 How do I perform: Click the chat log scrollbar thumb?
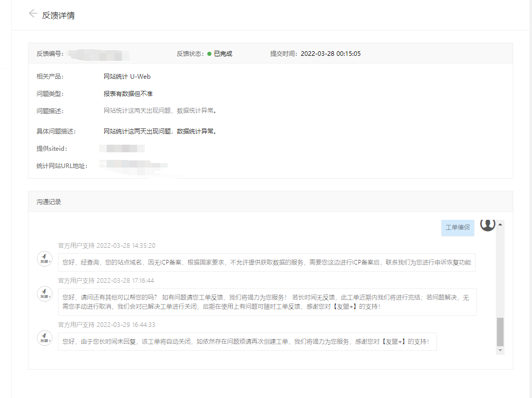coord(500,331)
